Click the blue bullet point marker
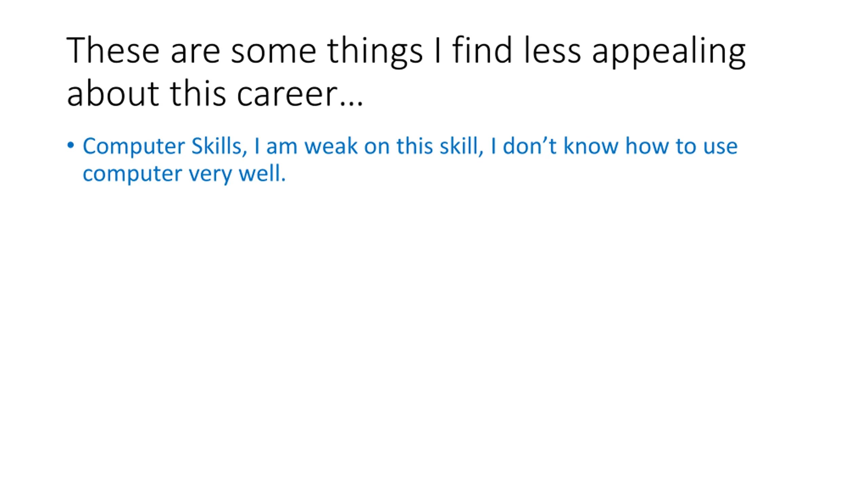 pyautogui.click(x=71, y=146)
